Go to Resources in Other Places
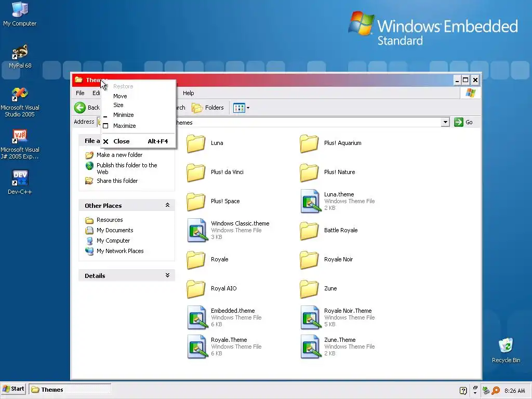 pos(110,220)
